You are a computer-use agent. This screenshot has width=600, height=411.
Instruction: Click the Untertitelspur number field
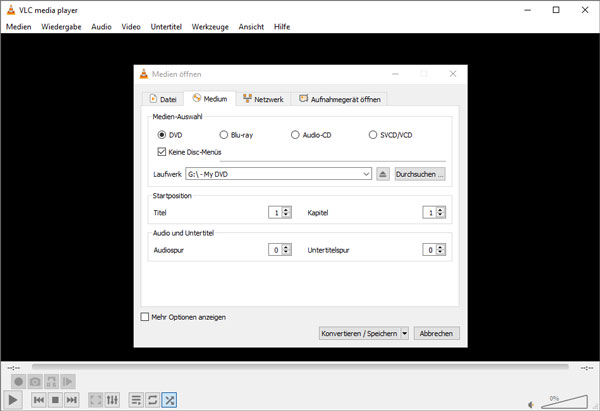[x=430, y=250]
